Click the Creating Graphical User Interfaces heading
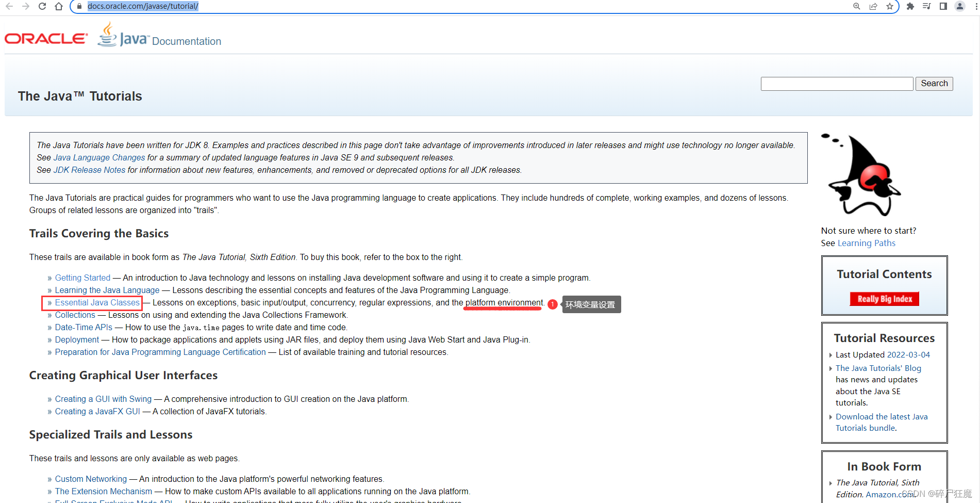 tap(124, 376)
